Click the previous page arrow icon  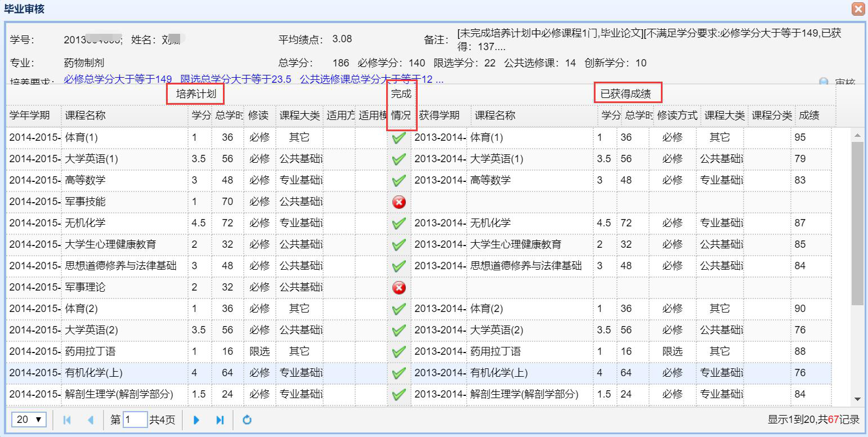point(91,420)
